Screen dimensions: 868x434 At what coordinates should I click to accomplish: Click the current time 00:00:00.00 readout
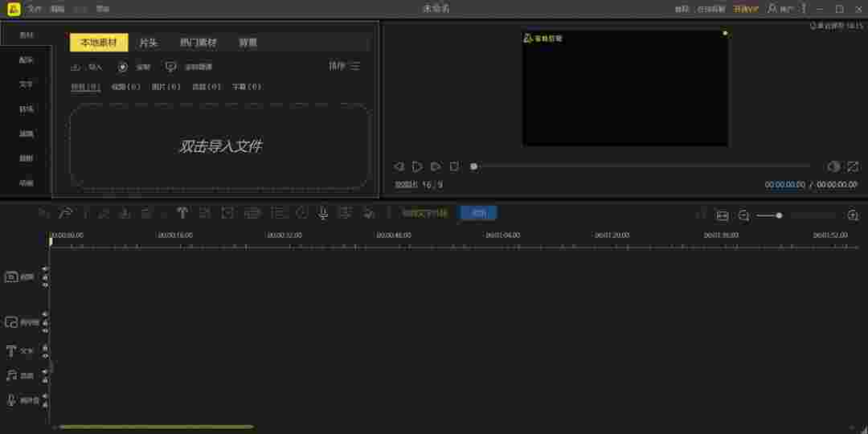785,184
